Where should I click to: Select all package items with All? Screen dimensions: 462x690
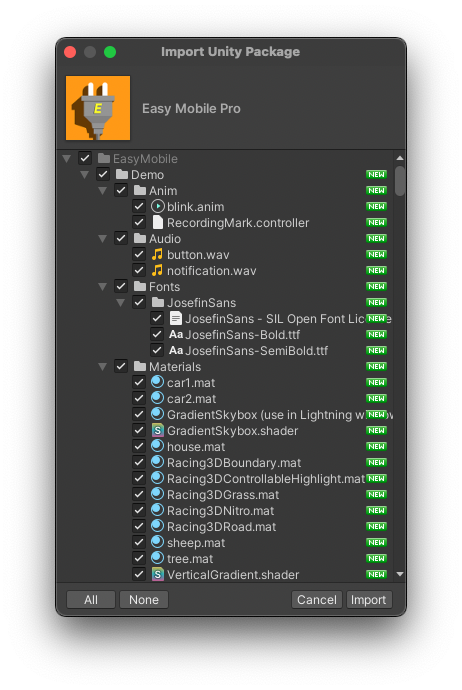click(91, 599)
